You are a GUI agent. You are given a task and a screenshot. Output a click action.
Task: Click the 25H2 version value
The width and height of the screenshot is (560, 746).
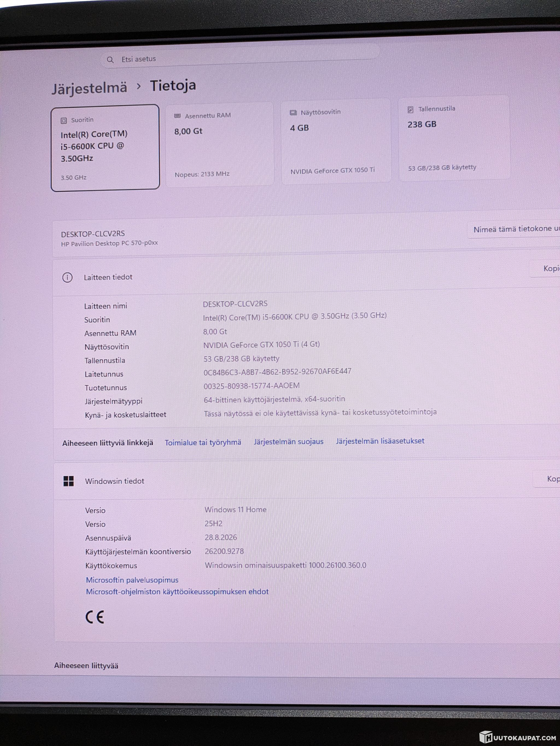214,524
